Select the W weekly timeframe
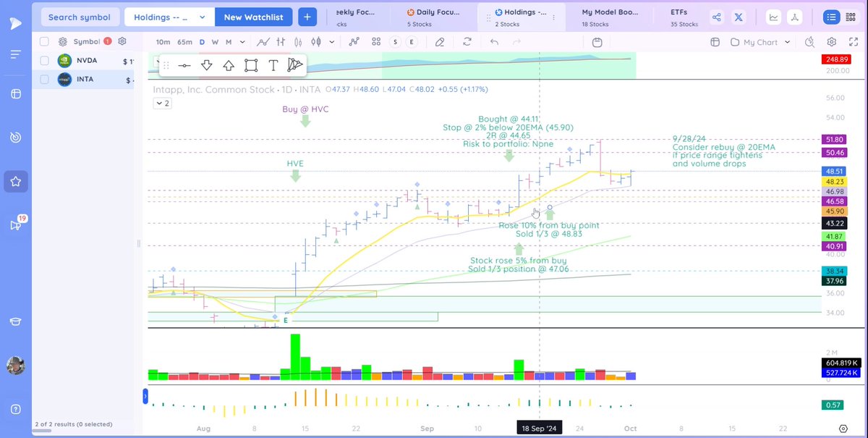868x438 pixels. [x=214, y=41]
